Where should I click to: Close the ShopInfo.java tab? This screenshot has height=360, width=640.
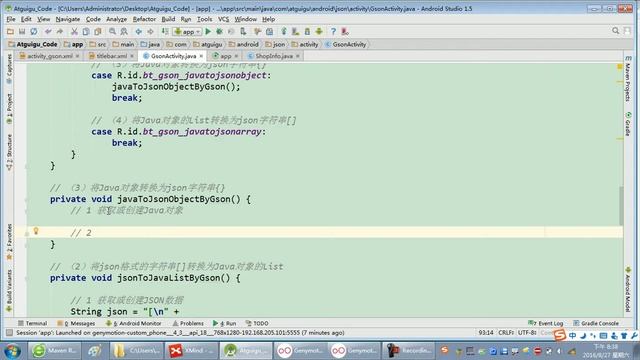click(x=298, y=56)
